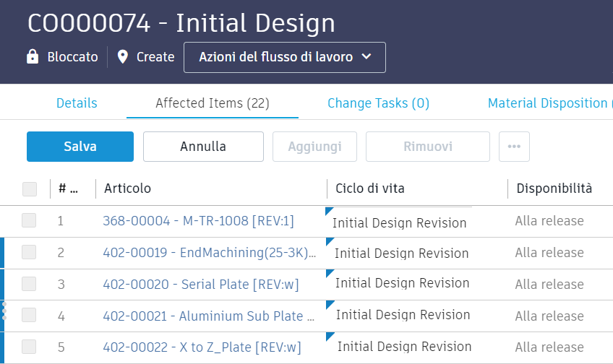Open the three-dots more actions button

(514, 147)
